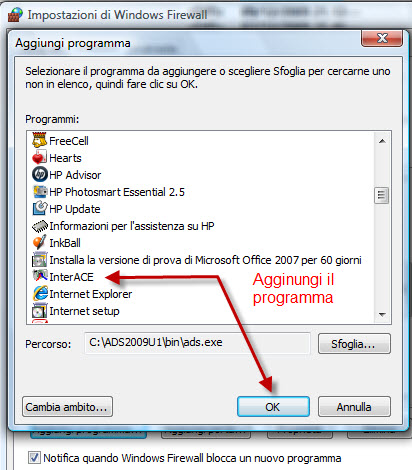Select the FreeCell program icon
This screenshot has height=470, width=412.
39,140
